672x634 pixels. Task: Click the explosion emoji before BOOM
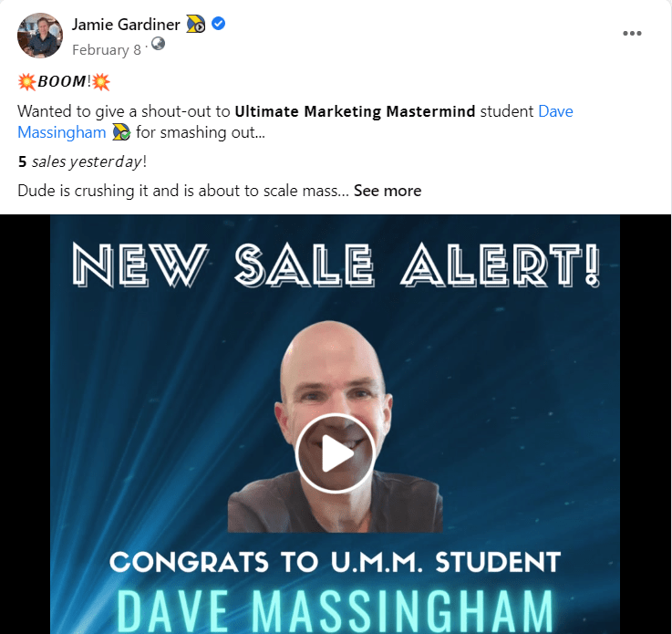click(26, 81)
